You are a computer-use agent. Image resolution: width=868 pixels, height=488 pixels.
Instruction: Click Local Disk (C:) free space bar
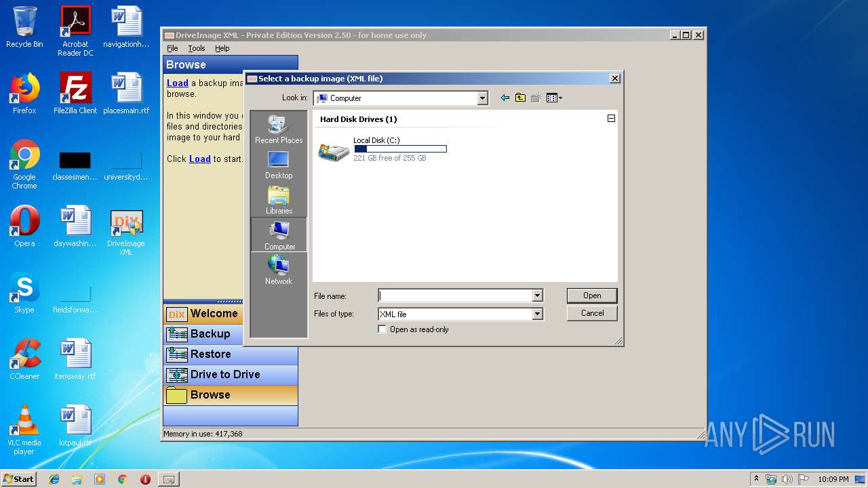400,148
